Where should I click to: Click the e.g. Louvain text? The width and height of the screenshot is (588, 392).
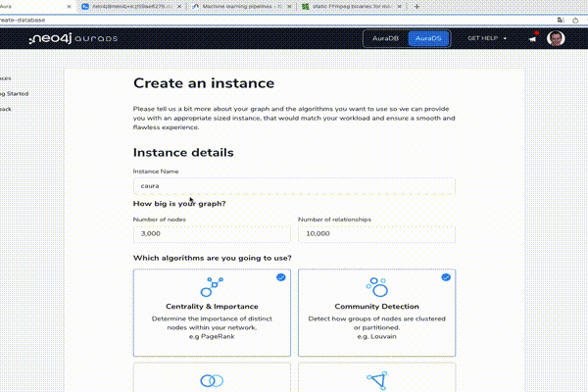tap(377, 336)
